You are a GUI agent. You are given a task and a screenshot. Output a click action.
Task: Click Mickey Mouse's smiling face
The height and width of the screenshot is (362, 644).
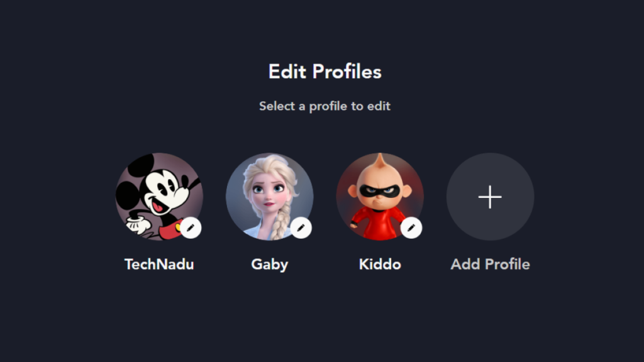coord(163,192)
